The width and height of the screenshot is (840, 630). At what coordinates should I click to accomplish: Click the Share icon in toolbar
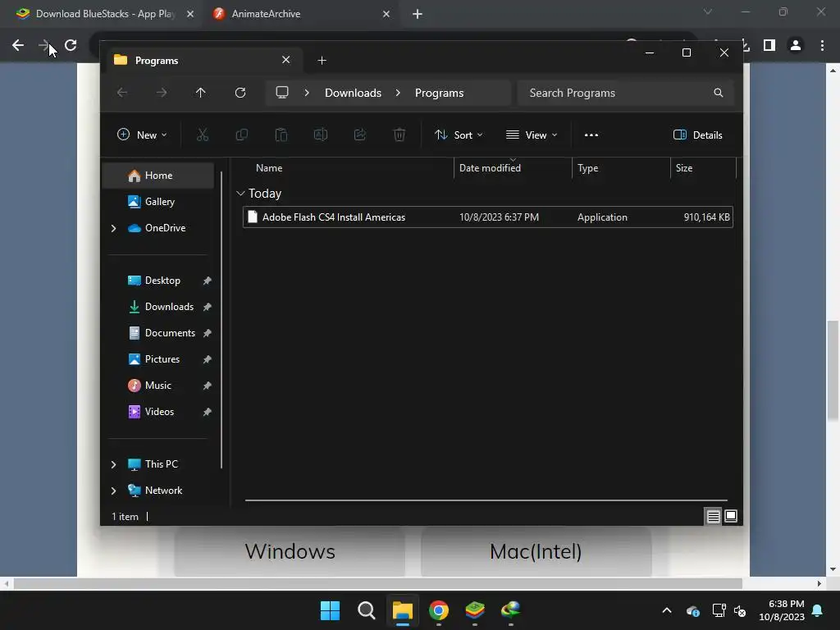point(360,135)
